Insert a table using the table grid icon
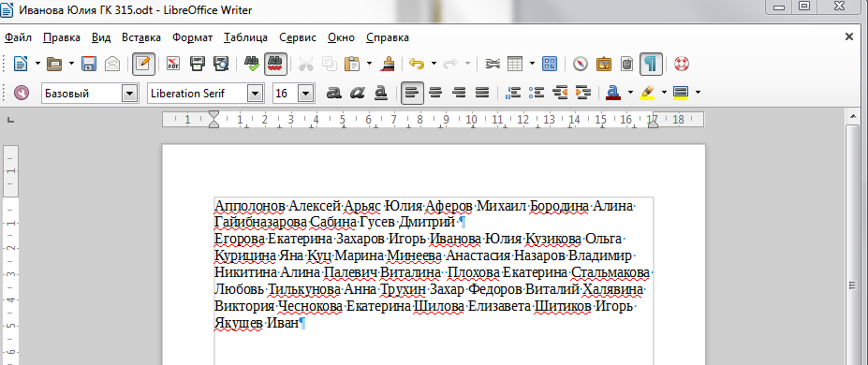868x365 pixels. (x=515, y=65)
